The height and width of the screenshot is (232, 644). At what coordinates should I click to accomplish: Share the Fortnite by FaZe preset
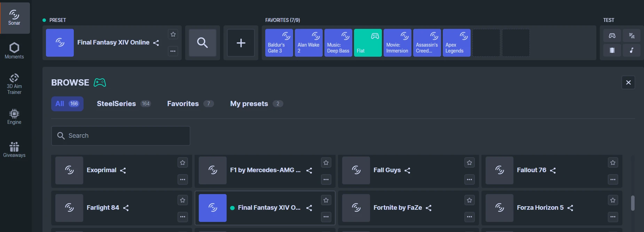click(x=429, y=208)
